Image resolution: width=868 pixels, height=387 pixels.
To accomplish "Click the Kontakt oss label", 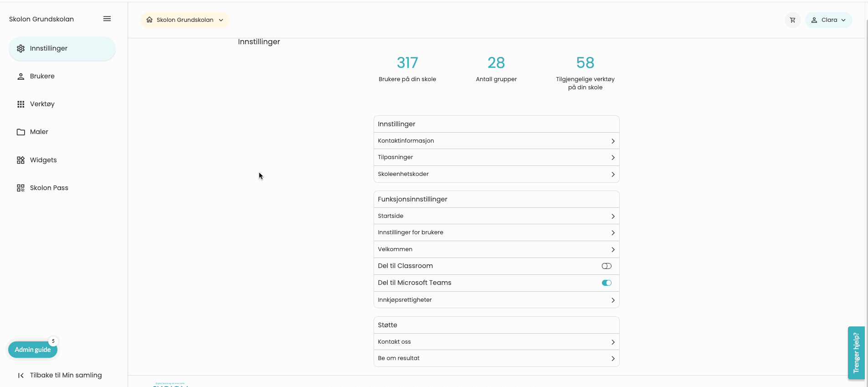I will (394, 342).
